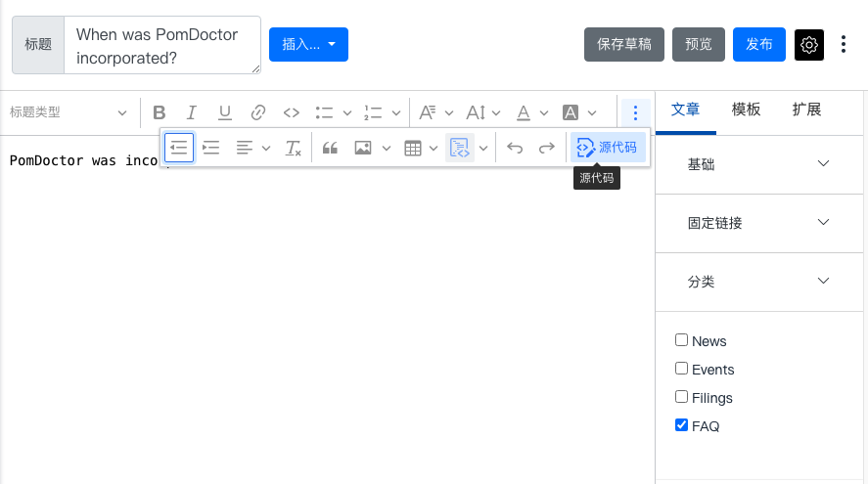
Task: Check the News category checkbox
Action: click(x=682, y=340)
